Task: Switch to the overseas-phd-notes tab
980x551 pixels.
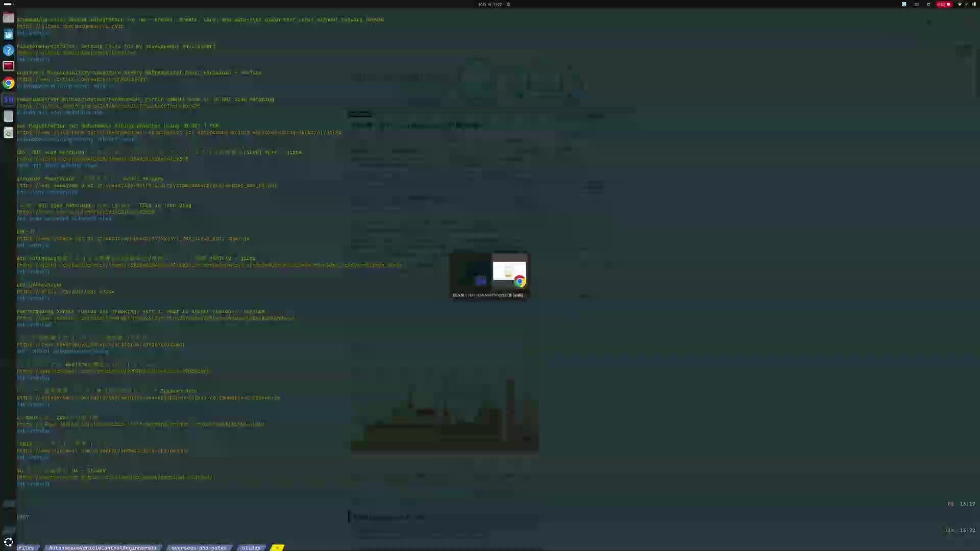Action: click(199, 547)
